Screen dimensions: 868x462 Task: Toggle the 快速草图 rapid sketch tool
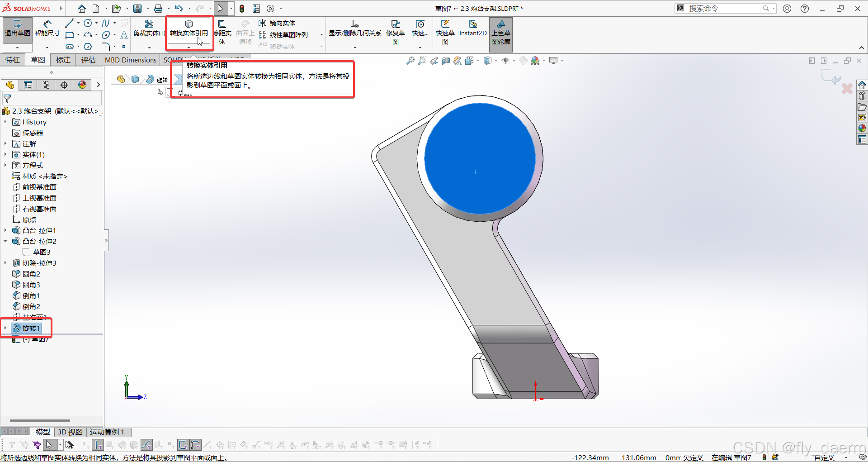[x=445, y=32]
